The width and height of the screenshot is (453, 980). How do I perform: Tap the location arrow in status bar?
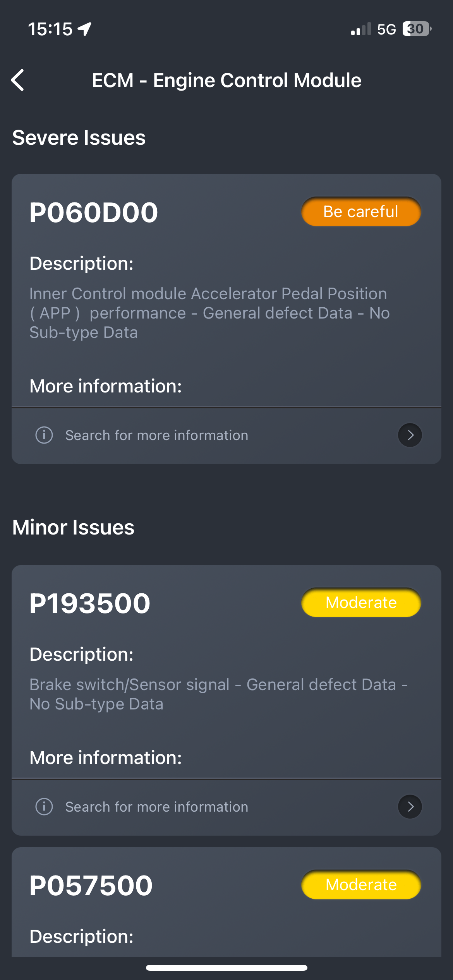tap(84, 29)
